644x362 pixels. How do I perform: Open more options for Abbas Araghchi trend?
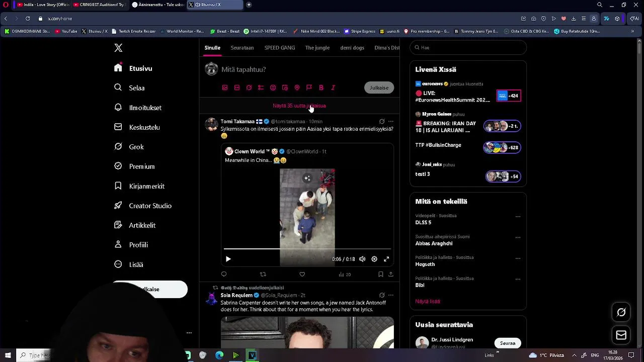coord(518,237)
